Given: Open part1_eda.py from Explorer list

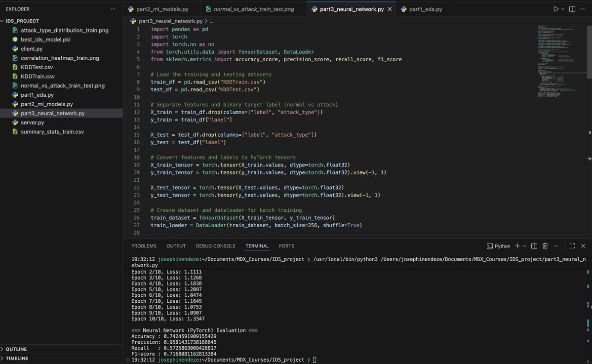Looking at the screenshot, I should (37, 95).
